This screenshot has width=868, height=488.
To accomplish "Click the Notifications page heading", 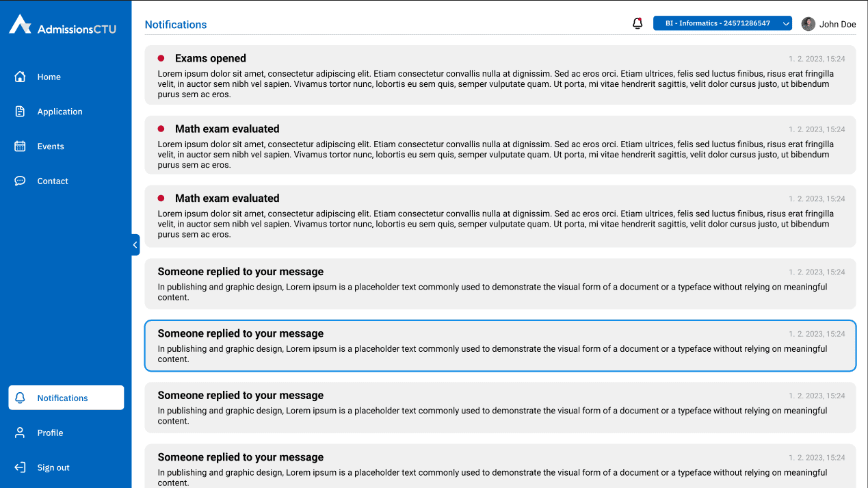I will [176, 25].
